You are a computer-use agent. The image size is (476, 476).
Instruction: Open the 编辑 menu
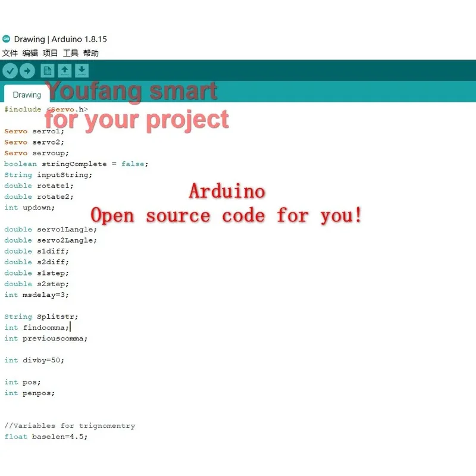[x=30, y=53]
